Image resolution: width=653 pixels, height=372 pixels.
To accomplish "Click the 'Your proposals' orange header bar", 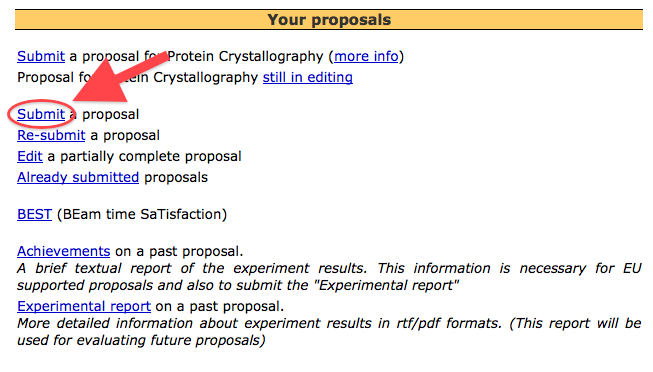I will coord(329,20).
